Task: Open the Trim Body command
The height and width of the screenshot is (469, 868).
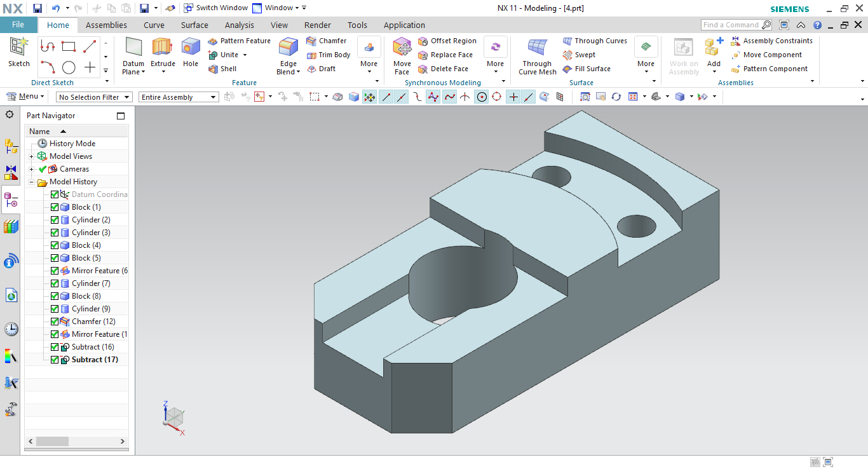Action: (x=329, y=55)
